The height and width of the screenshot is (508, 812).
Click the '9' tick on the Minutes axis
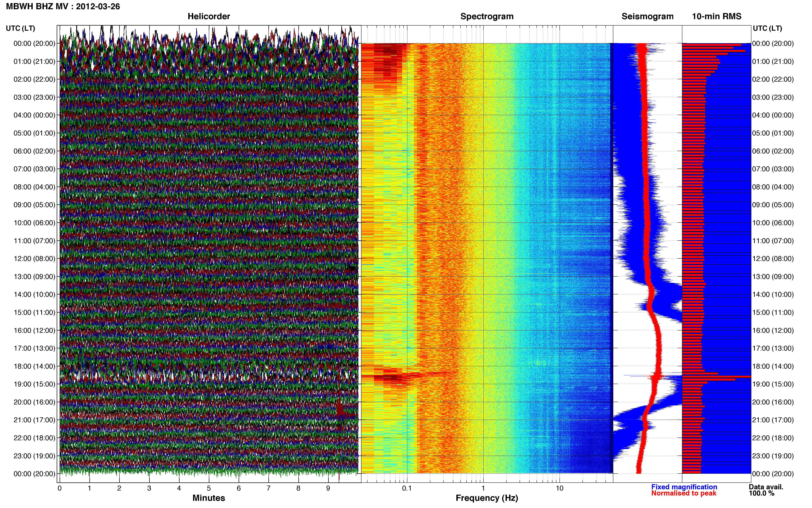328,488
